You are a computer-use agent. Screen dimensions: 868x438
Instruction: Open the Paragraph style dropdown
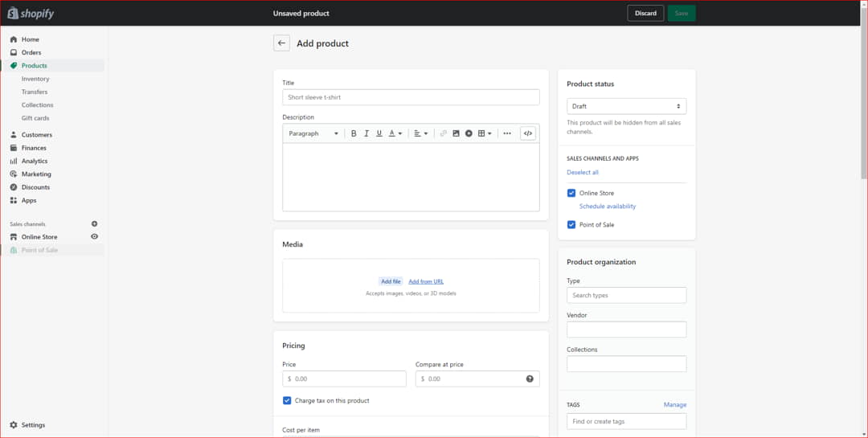coord(313,133)
